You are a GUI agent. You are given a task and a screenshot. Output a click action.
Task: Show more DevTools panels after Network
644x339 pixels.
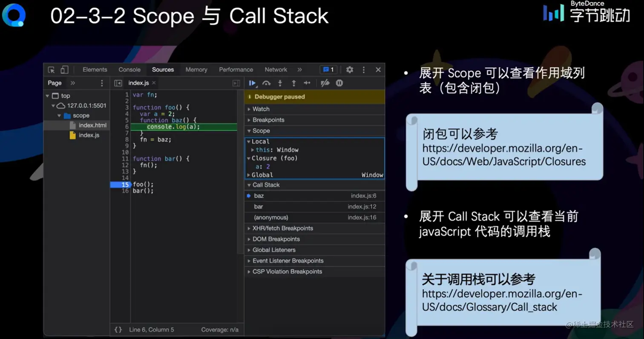point(300,70)
